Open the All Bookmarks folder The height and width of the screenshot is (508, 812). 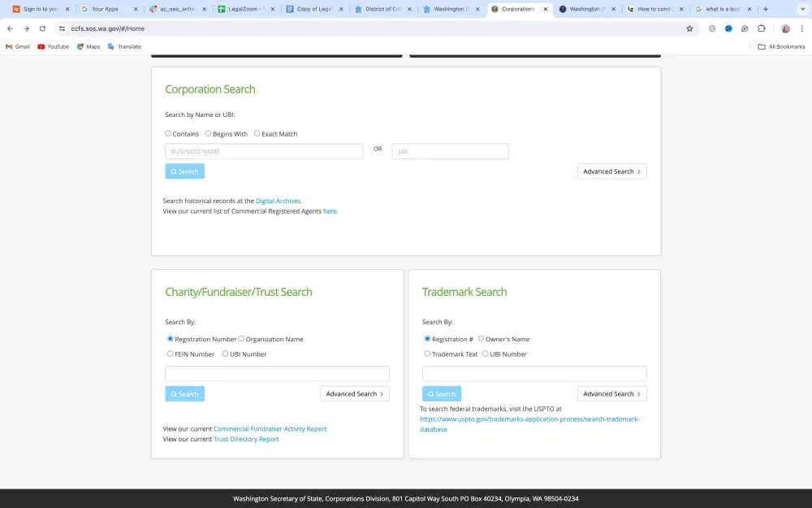click(781, 46)
